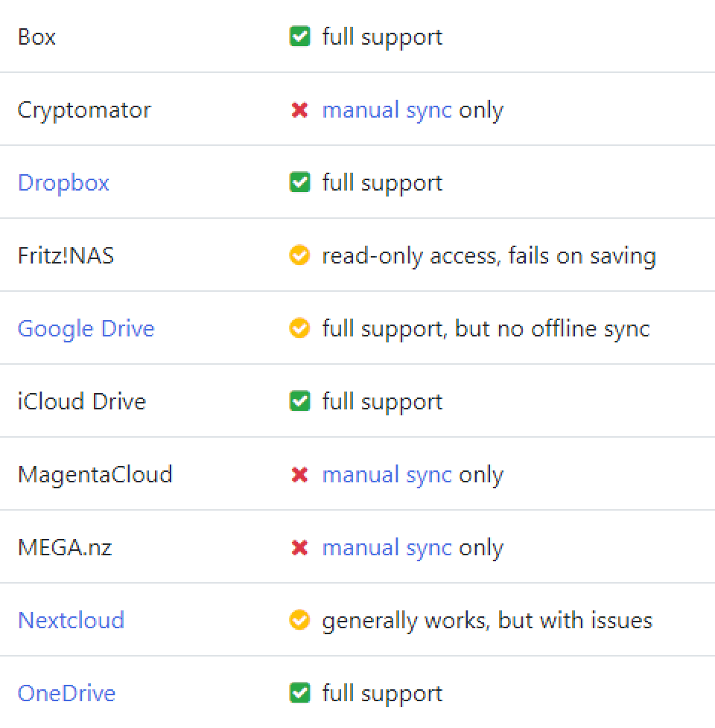The image size is (715, 728).
Task: Click the orange check icon in Nextcloud row
Action: [x=299, y=620]
